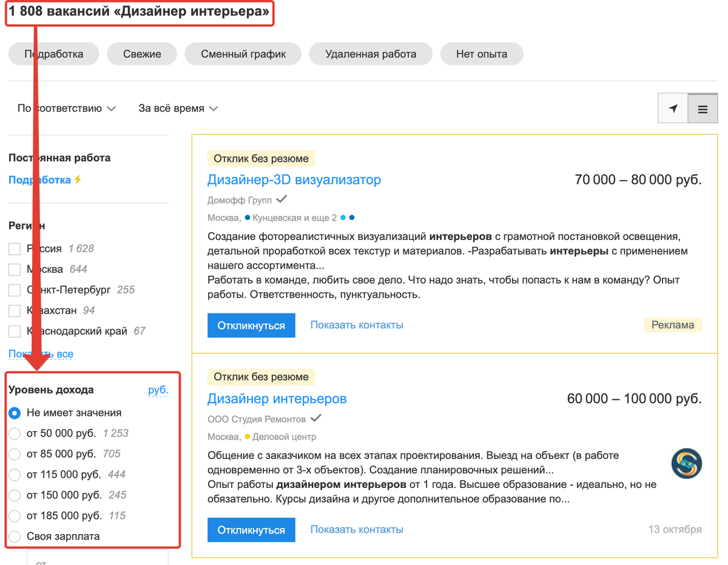
Task: Check the Казахстан region checkbox
Action: 15,310
